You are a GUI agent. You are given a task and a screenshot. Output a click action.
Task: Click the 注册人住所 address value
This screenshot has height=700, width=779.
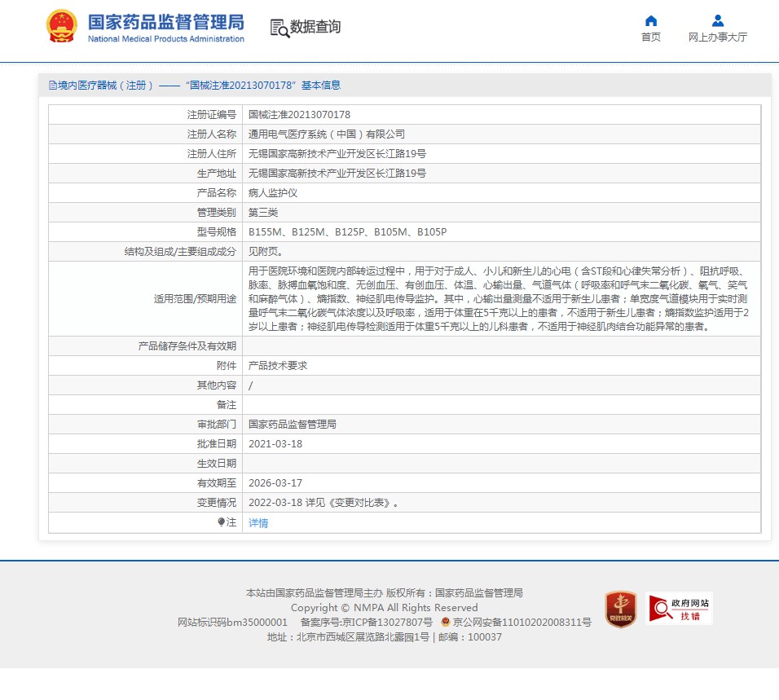tap(337, 154)
